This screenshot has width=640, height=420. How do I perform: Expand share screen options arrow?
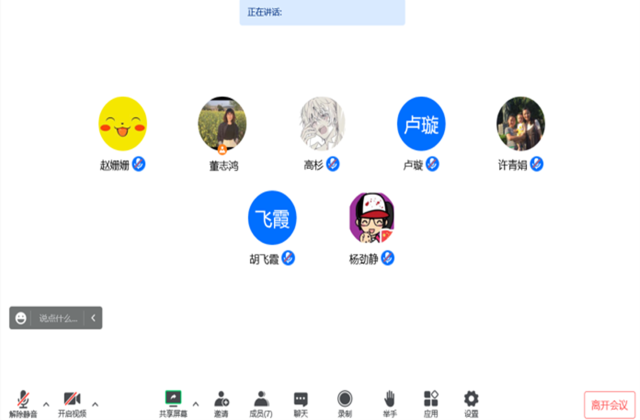coord(196,404)
